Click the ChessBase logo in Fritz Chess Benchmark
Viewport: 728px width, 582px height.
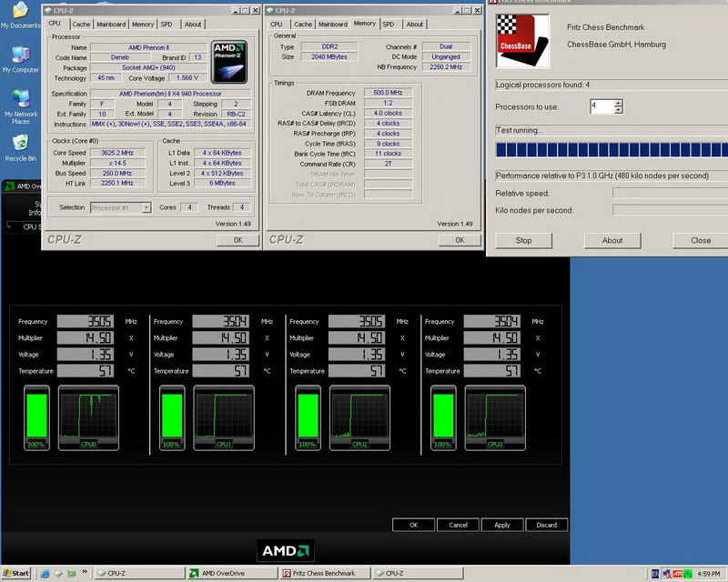(522, 41)
